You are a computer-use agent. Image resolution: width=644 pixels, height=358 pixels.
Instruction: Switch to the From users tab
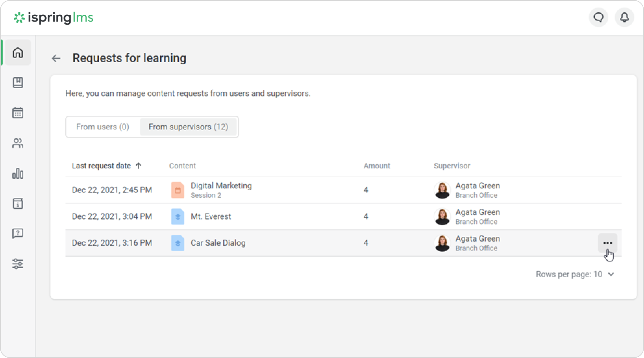[x=102, y=127]
